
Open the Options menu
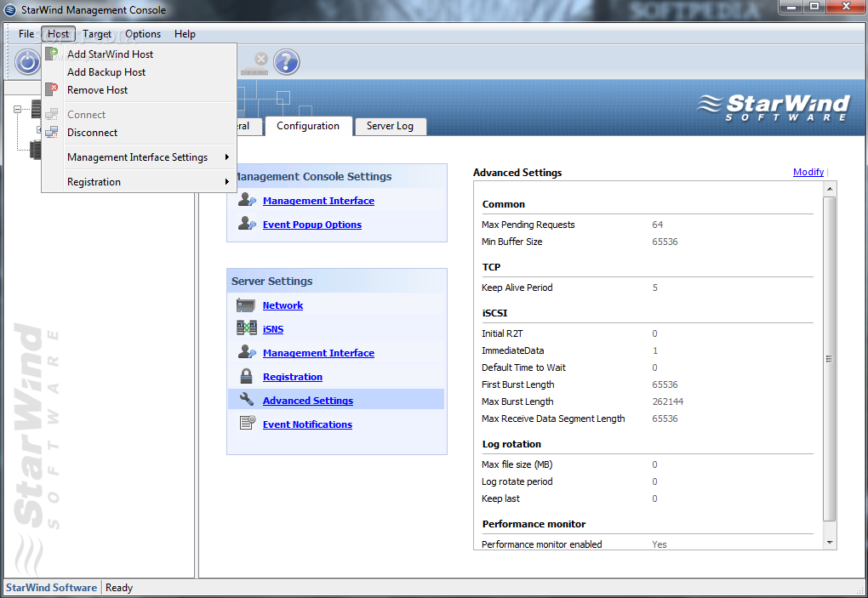pyautogui.click(x=143, y=34)
